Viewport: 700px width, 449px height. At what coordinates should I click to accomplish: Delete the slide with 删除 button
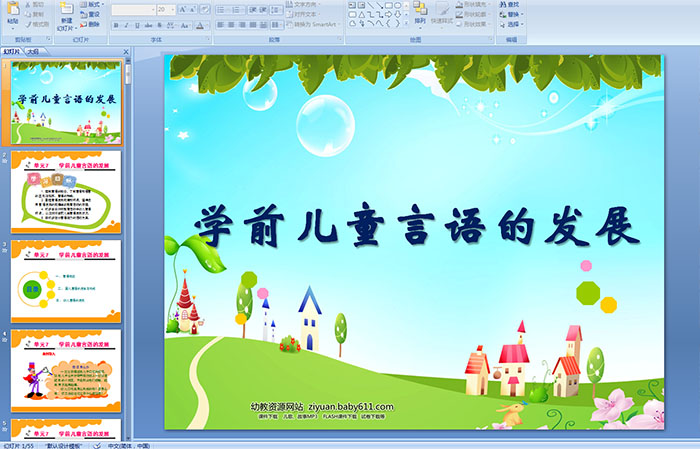click(x=90, y=25)
